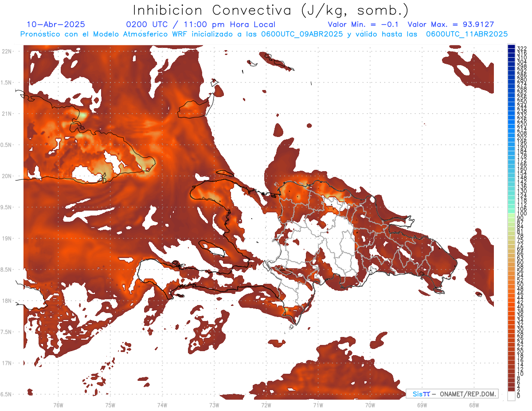Click the '20N' latitude label
The width and height of the screenshot is (532, 411).
tap(7, 176)
